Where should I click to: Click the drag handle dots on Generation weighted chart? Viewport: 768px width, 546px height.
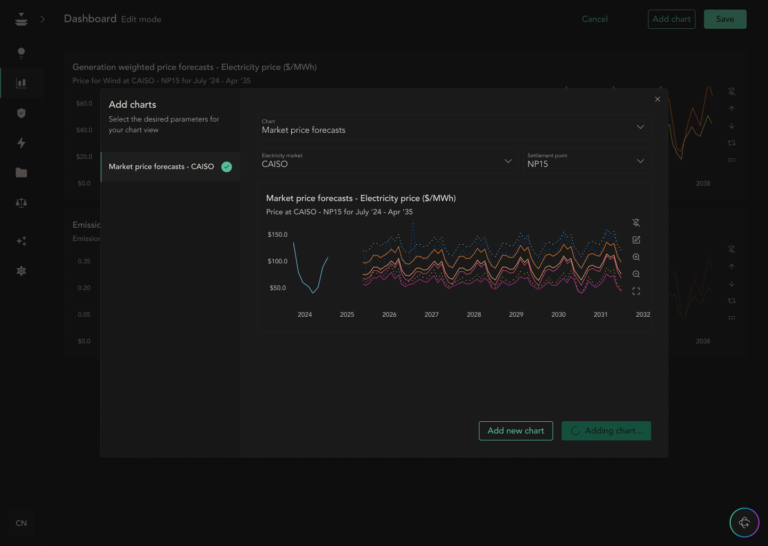pyautogui.click(x=732, y=160)
